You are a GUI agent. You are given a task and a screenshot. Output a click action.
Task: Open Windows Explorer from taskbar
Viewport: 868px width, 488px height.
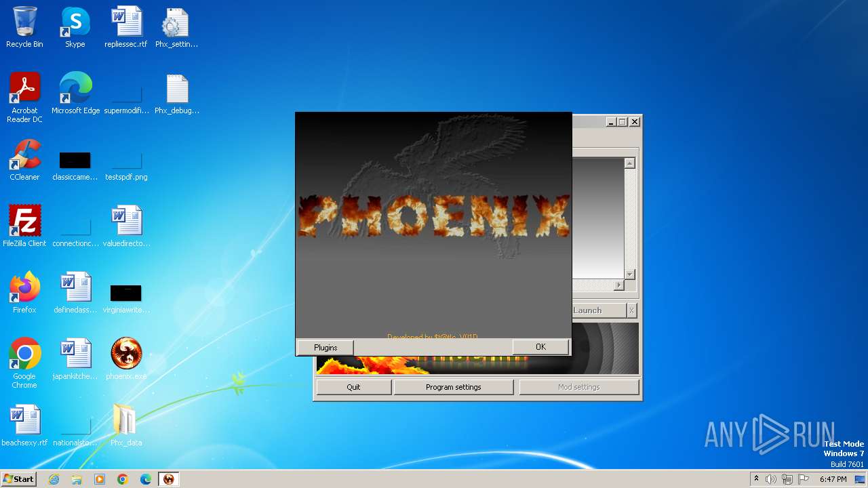(77, 479)
